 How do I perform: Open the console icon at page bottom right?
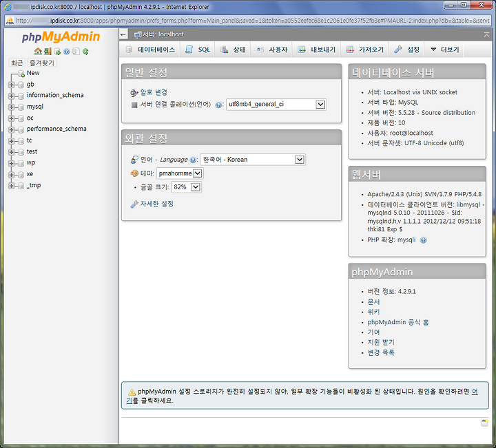click(x=484, y=423)
